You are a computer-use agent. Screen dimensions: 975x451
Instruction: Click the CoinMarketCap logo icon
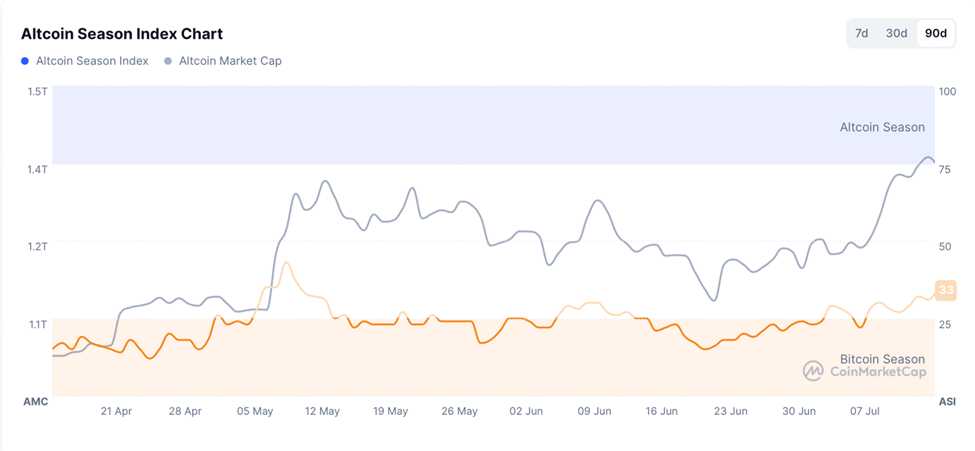click(x=814, y=371)
